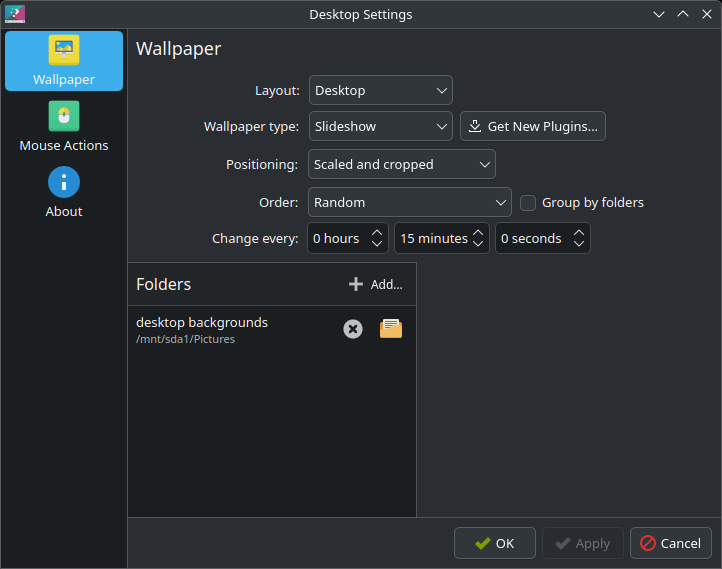Click inside the 15 minutes spinbox
The height and width of the screenshot is (569, 722).
(433, 239)
